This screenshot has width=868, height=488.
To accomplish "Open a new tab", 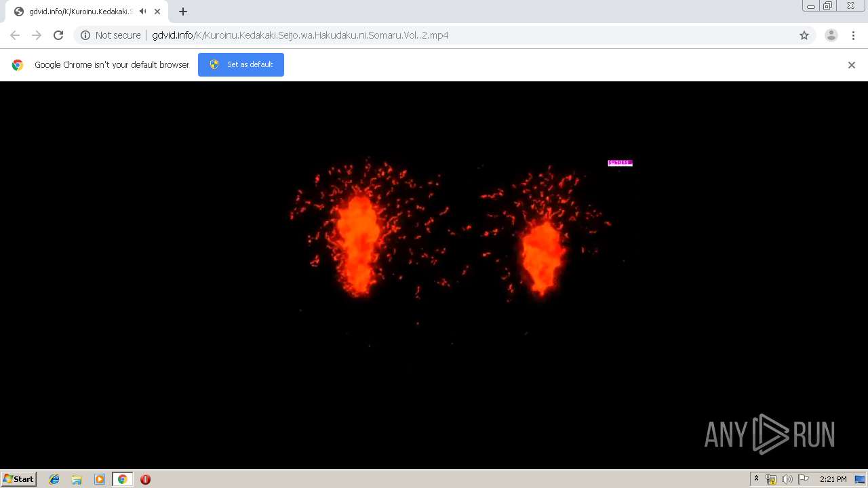I will (183, 12).
